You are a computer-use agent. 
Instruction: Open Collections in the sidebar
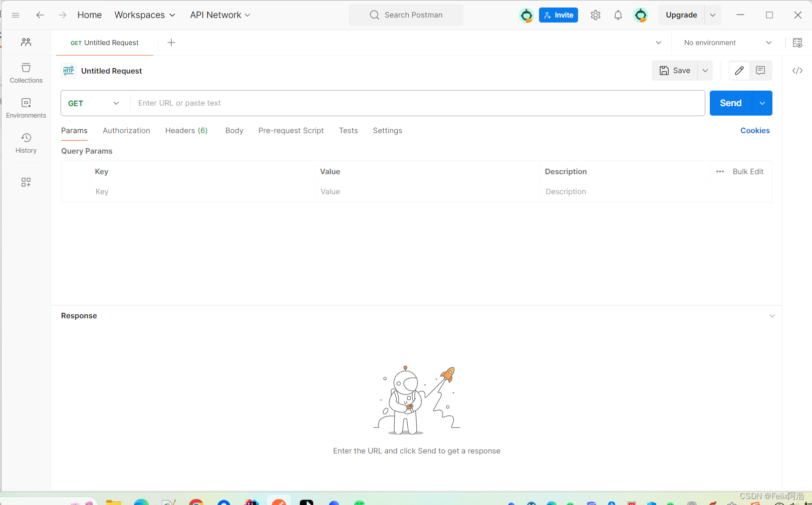[26, 73]
